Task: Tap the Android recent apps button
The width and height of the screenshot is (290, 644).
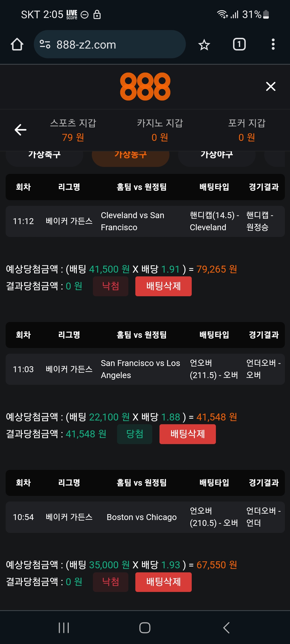Action: tap(64, 628)
